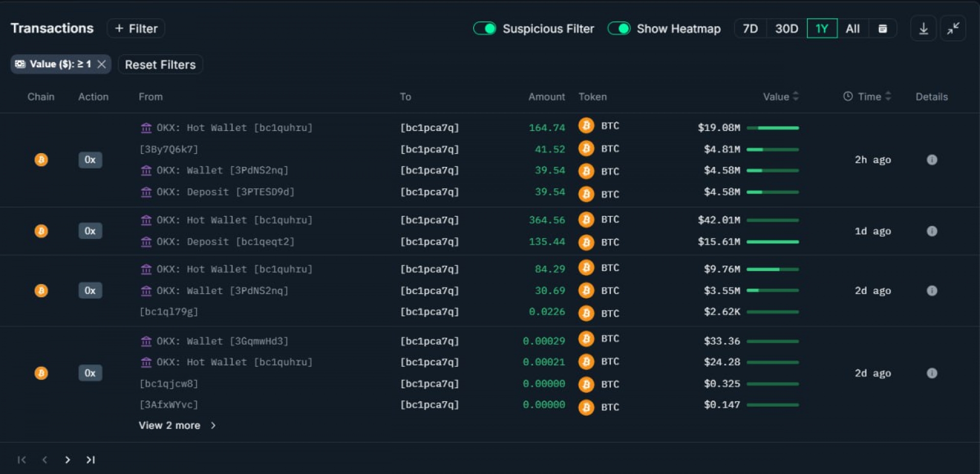
Task: Remove the Value ($) ≥ 1 filter chip
Action: [102, 64]
